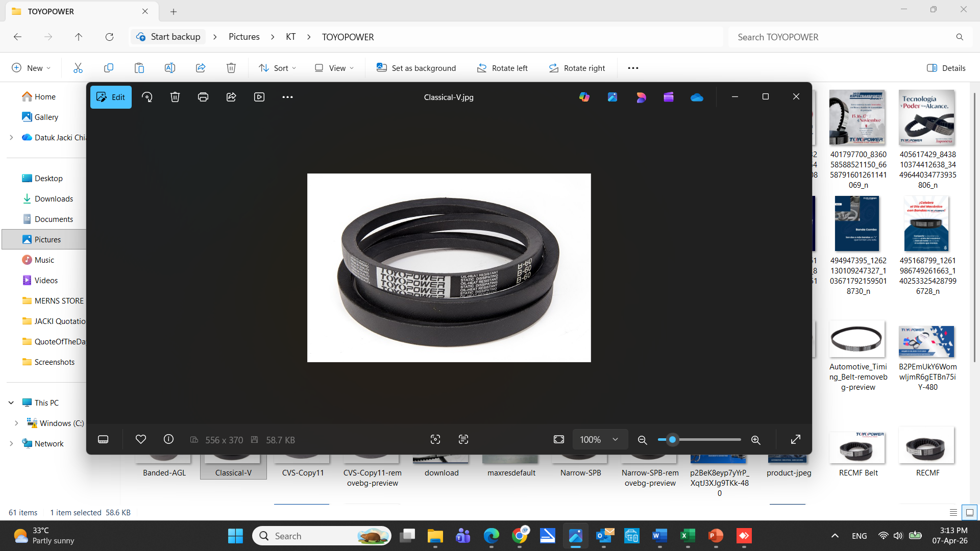This screenshot has height=551, width=980.
Task: Show file info panel in Photos
Action: [168, 439]
